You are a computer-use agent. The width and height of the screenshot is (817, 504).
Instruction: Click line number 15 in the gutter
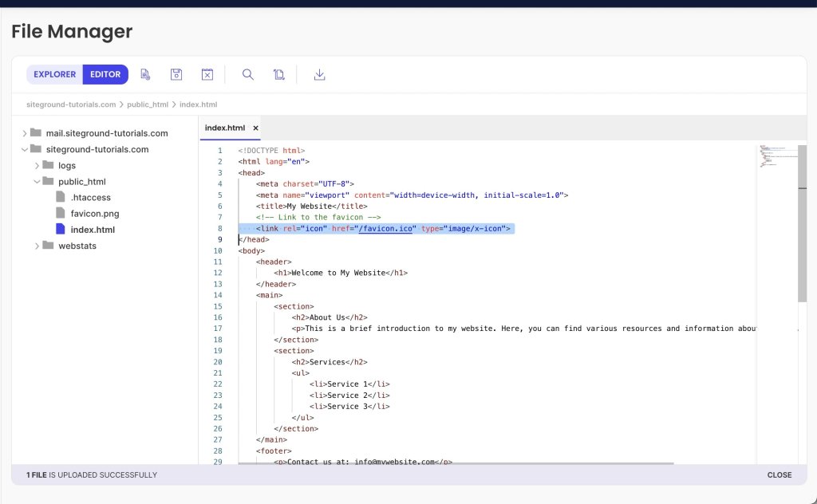[x=218, y=307]
